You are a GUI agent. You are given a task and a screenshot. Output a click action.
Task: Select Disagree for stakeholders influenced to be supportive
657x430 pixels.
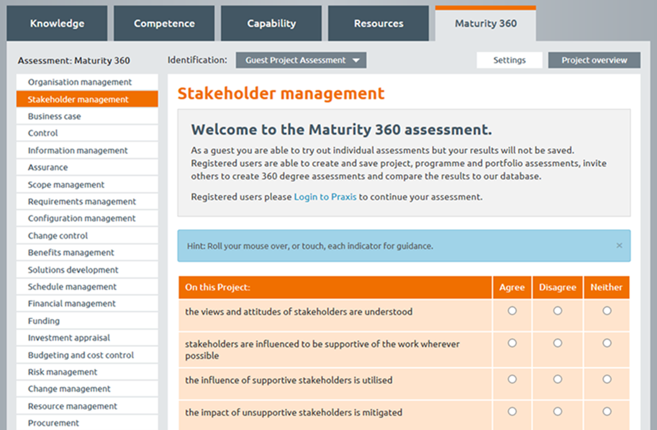[x=557, y=343]
